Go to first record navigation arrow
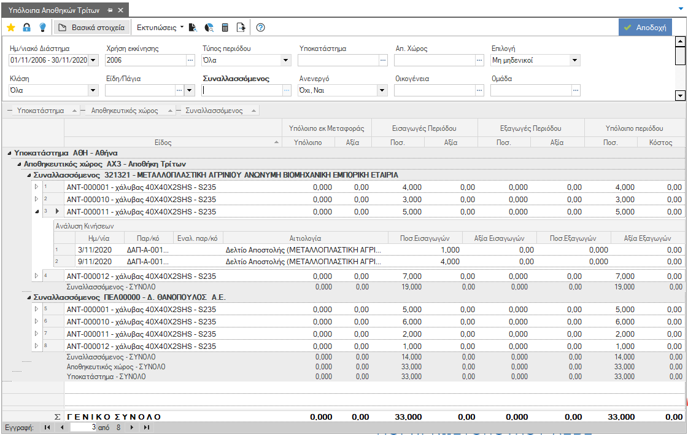688x435 pixels. 47,427
